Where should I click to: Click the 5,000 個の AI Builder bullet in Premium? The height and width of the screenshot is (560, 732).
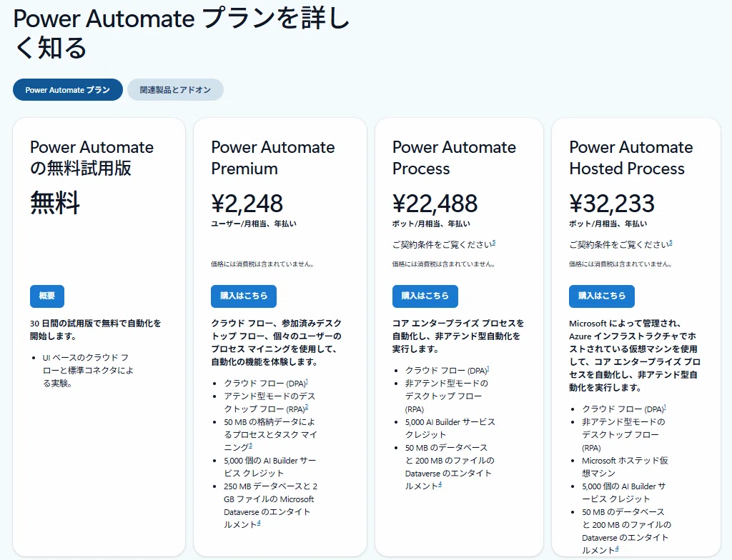[x=269, y=466]
